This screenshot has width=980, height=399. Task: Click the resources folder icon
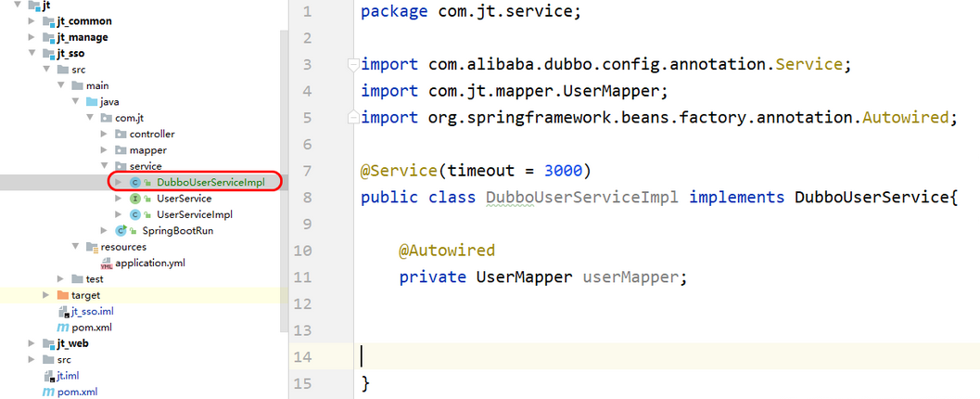tap(92, 247)
